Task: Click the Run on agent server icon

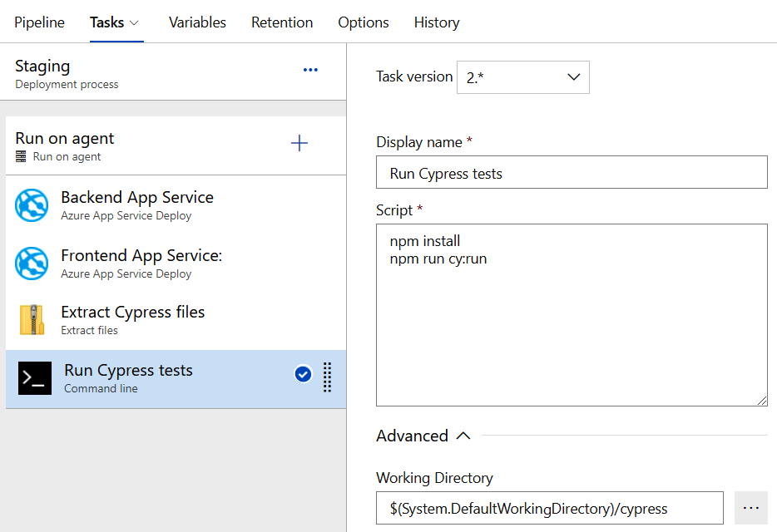Action: pos(21,157)
